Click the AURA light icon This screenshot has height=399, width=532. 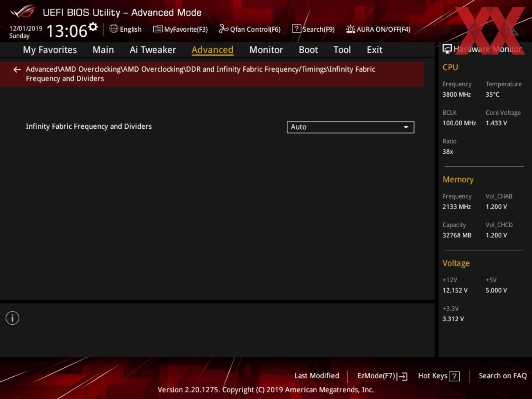(350, 29)
